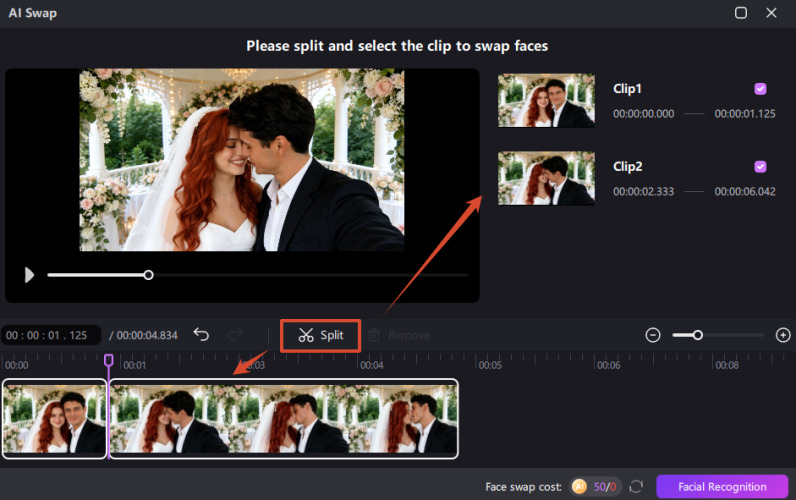Select the first timeline clip segment
796x500 pixels.
point(54,419)
